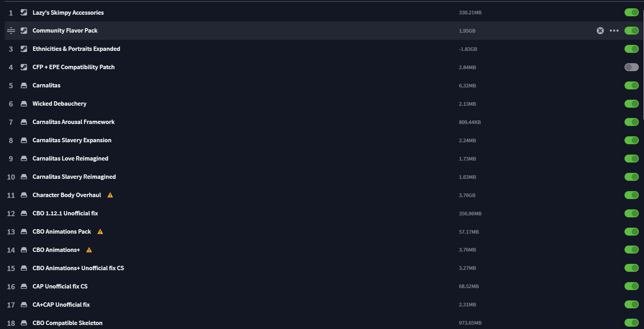Select Carnalitas Arousal Framework entry text

pyautogui.click(x=74, y=122)
